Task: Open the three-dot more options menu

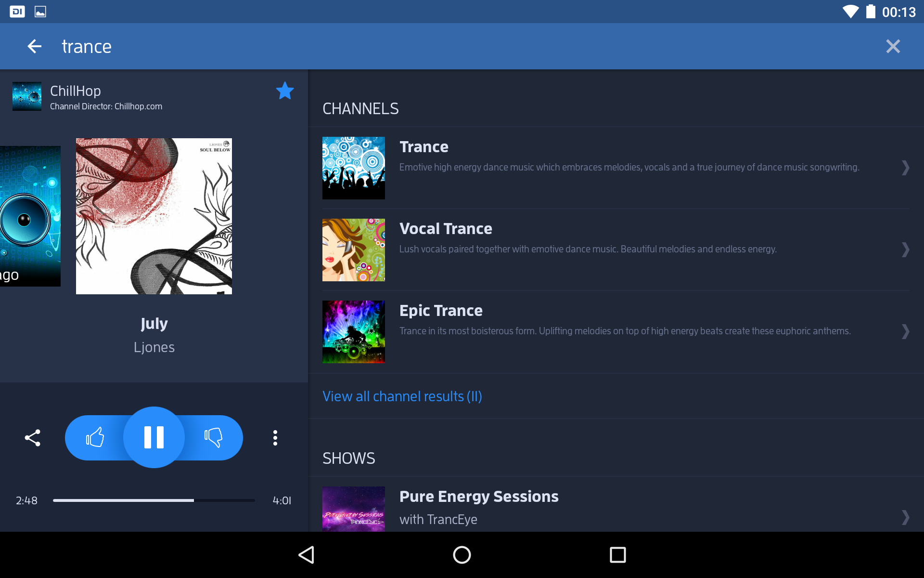Action: point(275,438)
